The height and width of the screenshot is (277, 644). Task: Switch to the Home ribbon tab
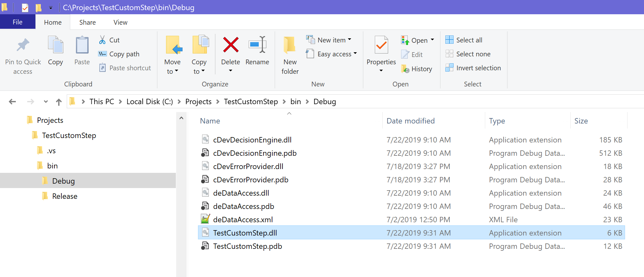pos(53,22)
